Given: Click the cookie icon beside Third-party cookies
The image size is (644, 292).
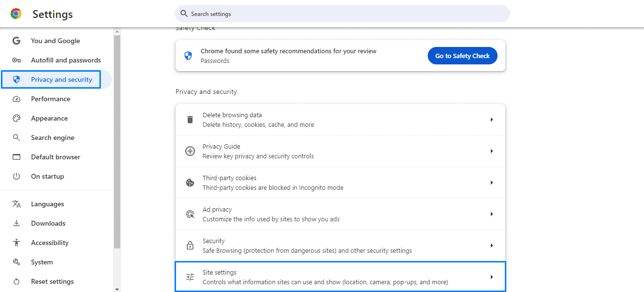Looking at the screenshot, I should tap(190, 183).
